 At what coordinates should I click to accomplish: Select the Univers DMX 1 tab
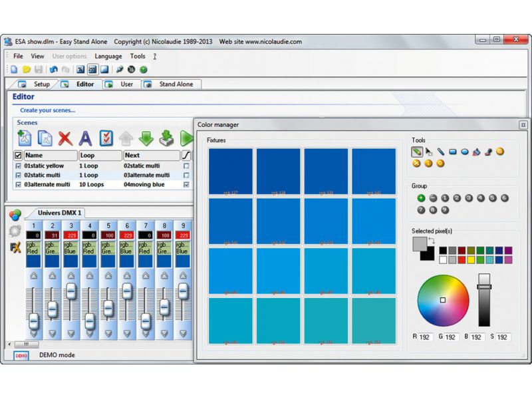point(59,213)
